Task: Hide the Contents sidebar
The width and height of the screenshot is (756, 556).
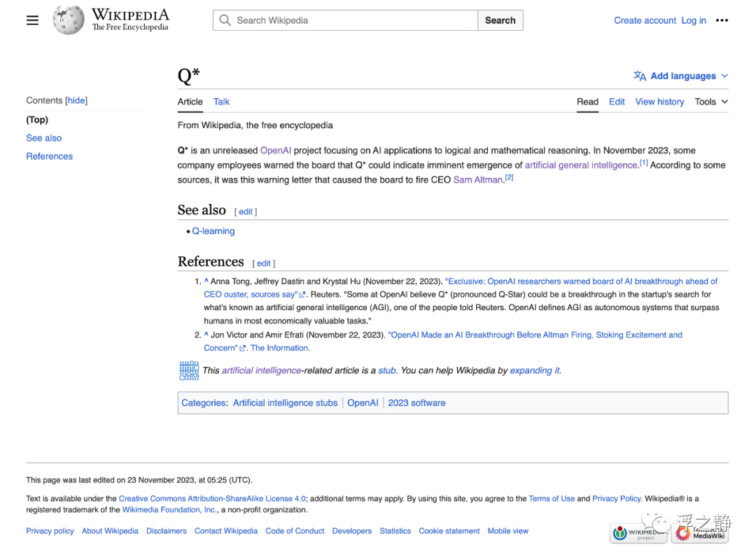Action: (x=76, y=100)
